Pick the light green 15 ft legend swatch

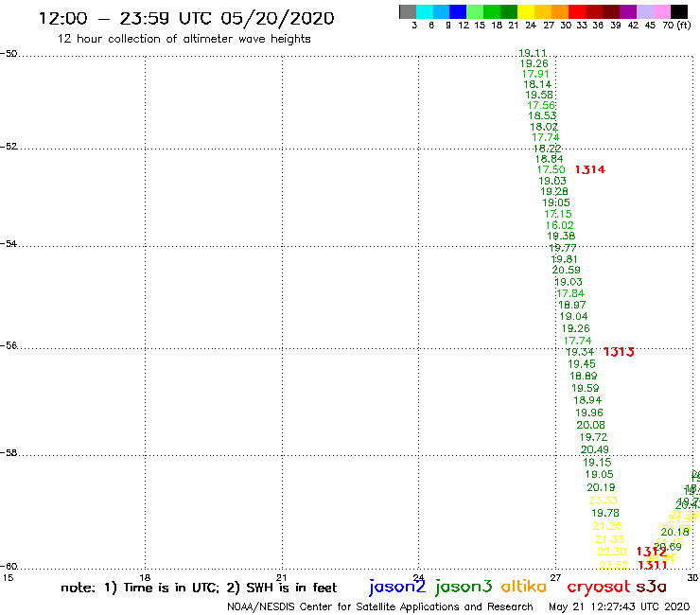[x=475, y=11]
